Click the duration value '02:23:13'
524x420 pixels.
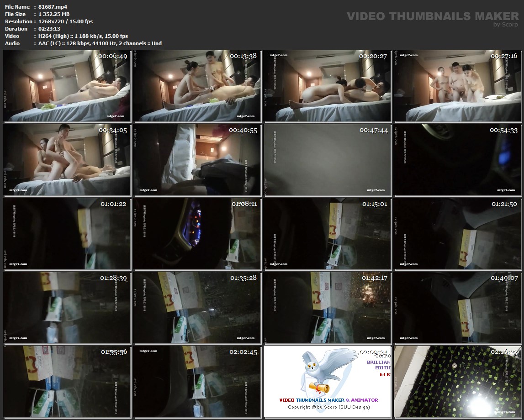click(49, 29)
